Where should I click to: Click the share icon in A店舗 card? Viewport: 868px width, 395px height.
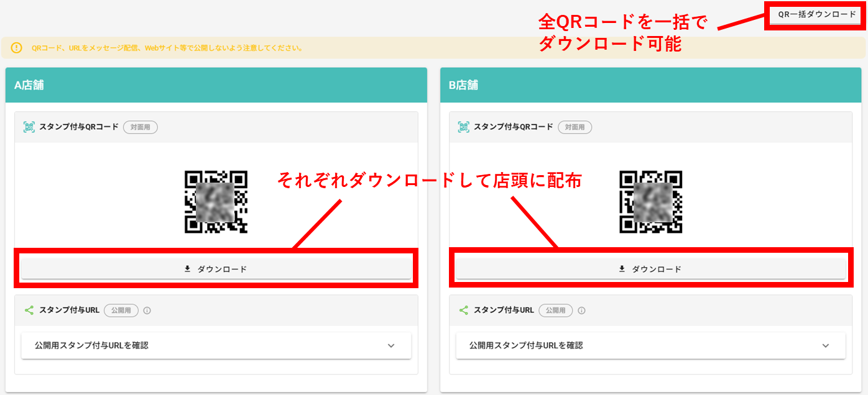(29, 310)
